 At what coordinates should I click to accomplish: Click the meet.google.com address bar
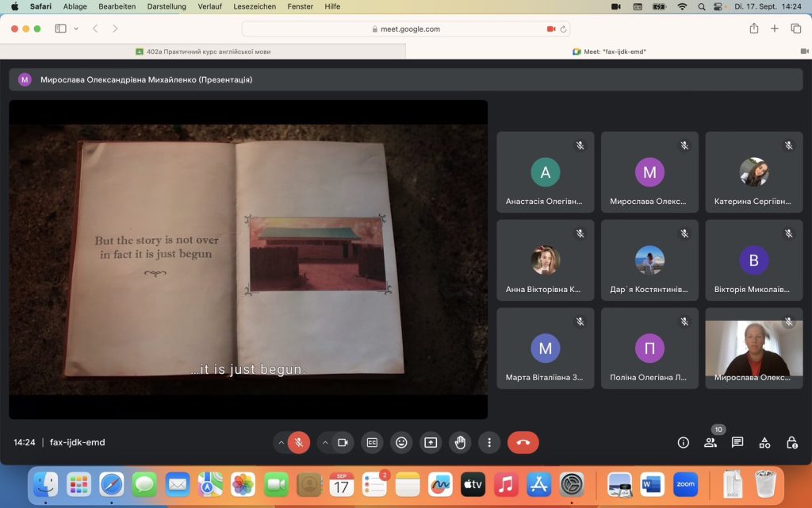tap(405, 29)
